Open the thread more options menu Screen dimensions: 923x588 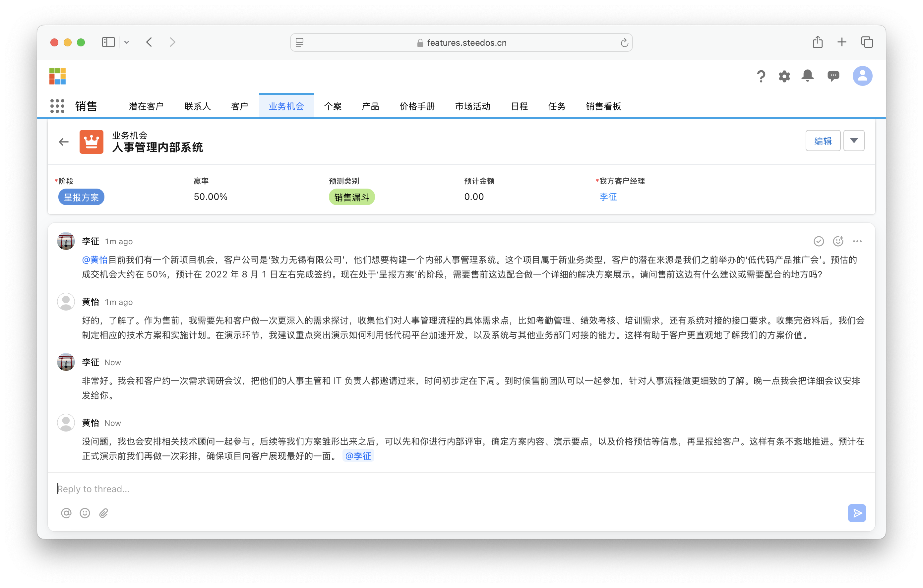click(x=857, y=241)
